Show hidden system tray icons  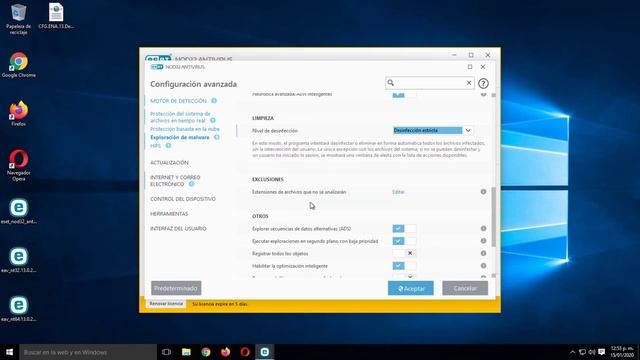click(573, 352)
